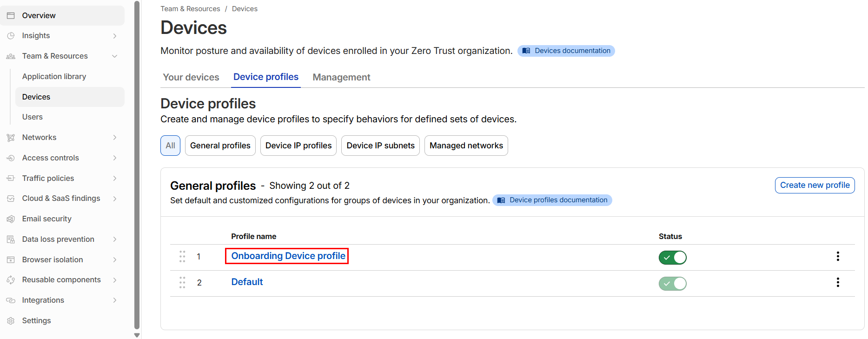Go to Application library in sidebar
The width and height of the screenshot is (868, 339).
click(x=54, y=77)
